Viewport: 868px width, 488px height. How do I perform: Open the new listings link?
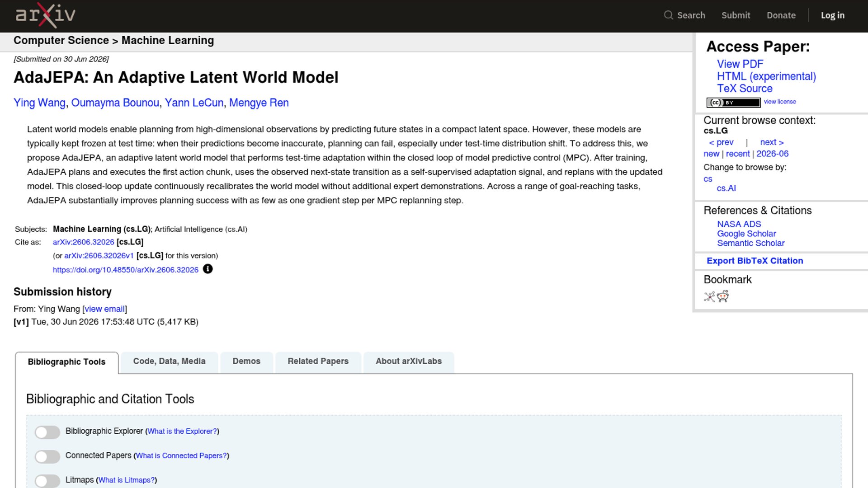point(711,154)
